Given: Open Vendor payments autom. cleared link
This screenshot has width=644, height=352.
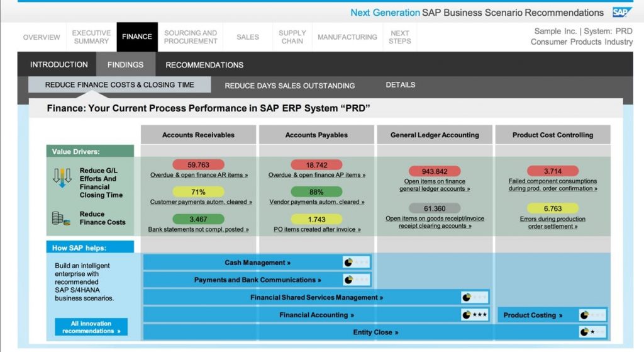Looking at the screenshot, I should click(317, 202).
